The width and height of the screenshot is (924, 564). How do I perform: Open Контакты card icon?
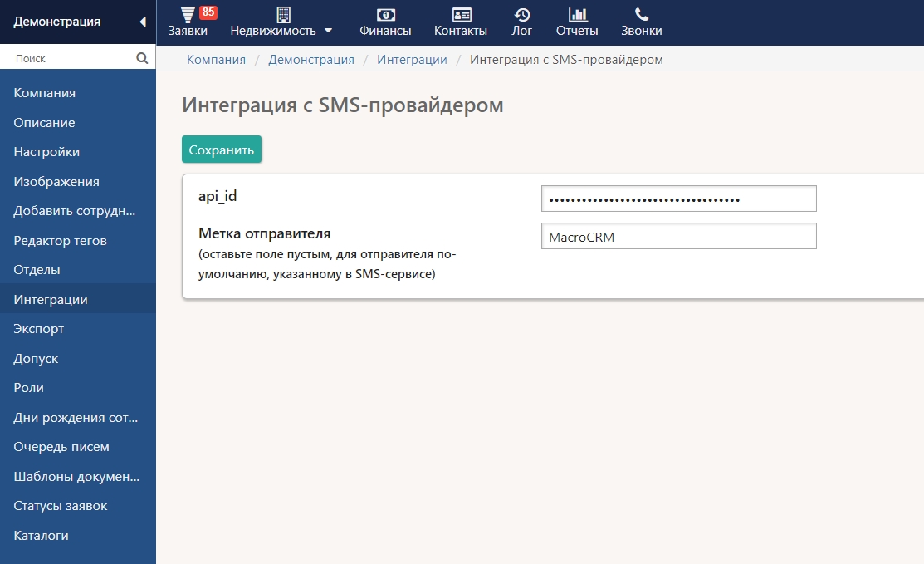click(461, 14)
